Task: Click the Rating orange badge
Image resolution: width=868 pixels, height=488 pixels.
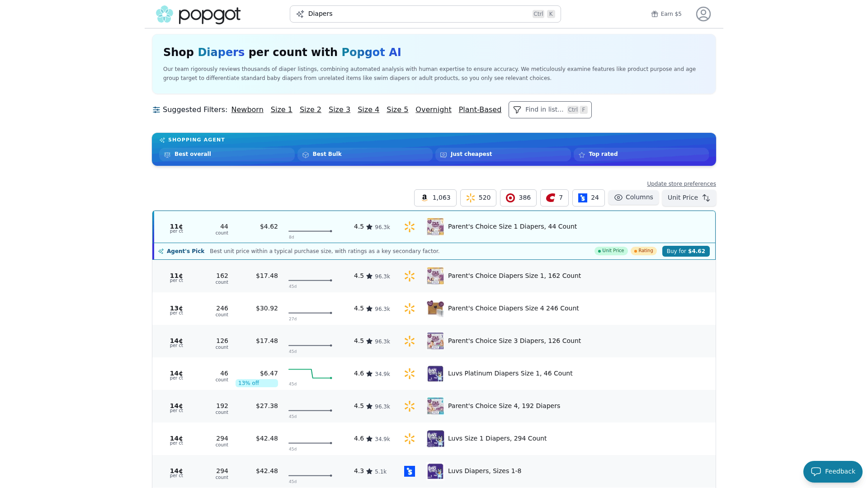Action: [643, 251]
